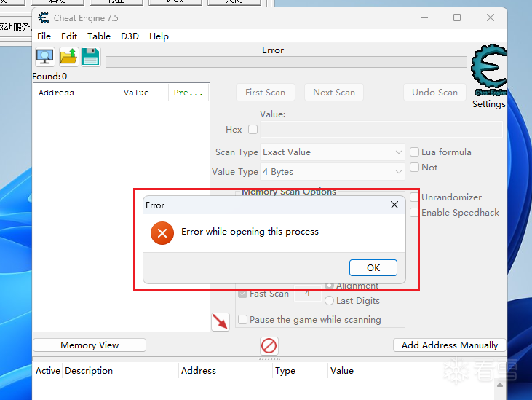
Task: Click the Next Scan button
Action: pos(334,93)
